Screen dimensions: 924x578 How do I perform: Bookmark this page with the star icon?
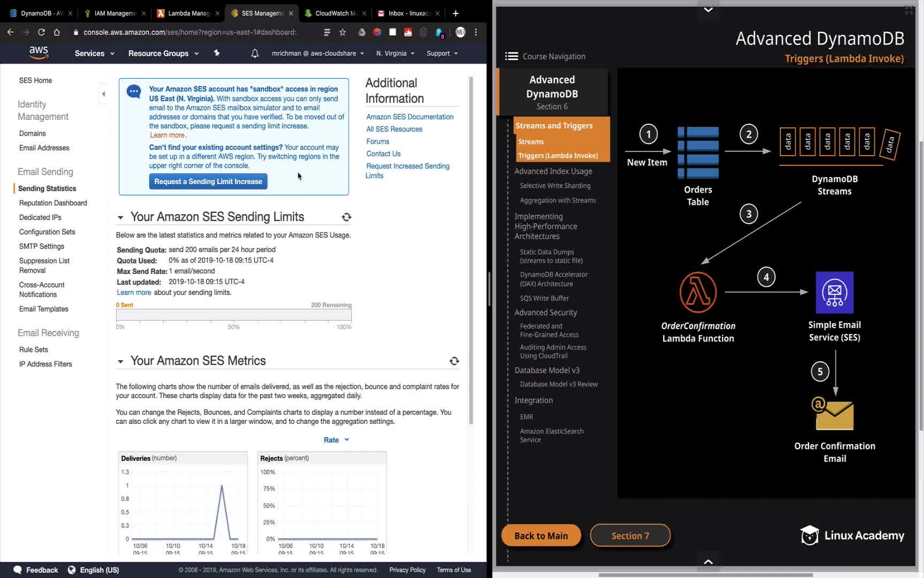point(343,32)
